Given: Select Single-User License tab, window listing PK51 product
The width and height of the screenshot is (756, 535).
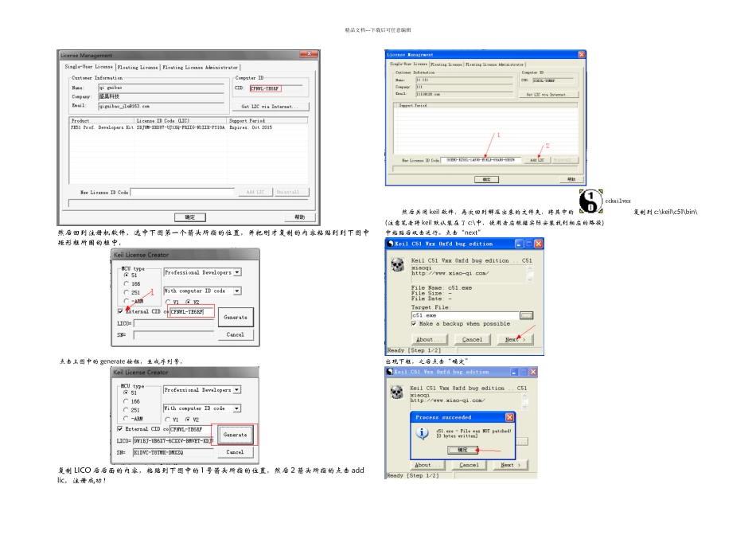Looking at the screenshot, I should pyautogui.click(x=88, y=67).
